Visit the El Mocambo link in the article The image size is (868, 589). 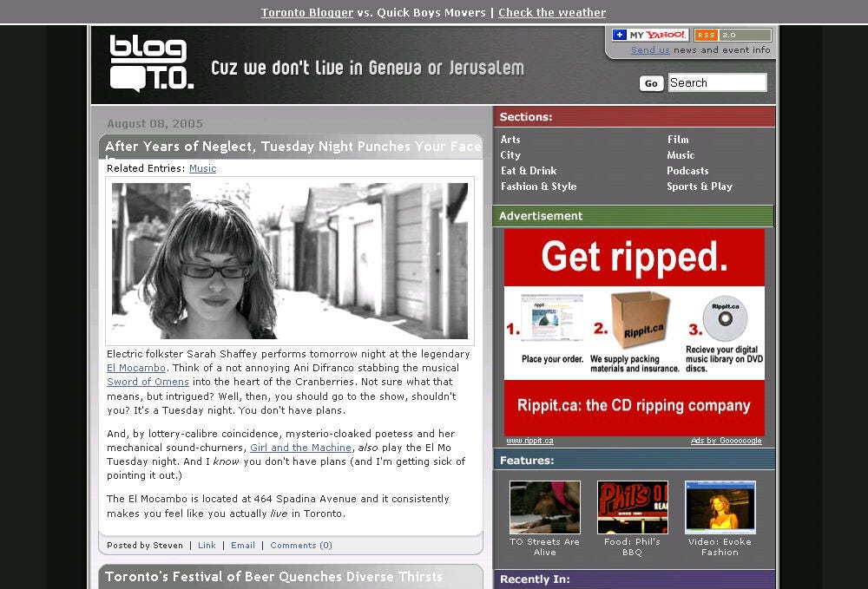tap(135, 368)
